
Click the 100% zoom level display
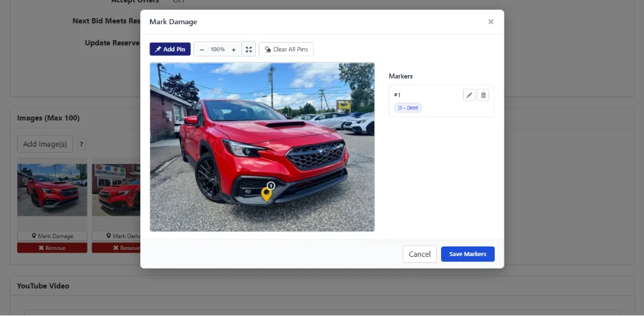(x=217, y=50)
